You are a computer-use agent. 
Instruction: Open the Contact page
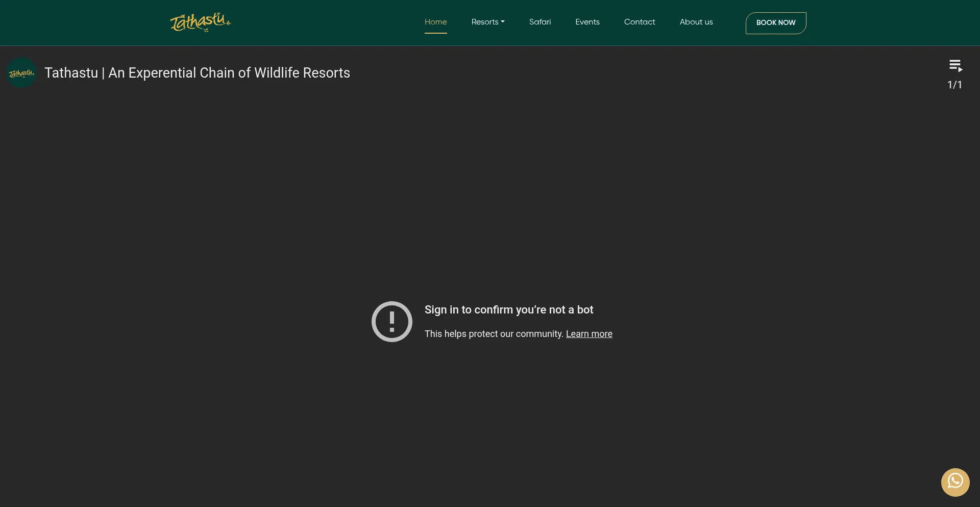click(x=639, y=22)
